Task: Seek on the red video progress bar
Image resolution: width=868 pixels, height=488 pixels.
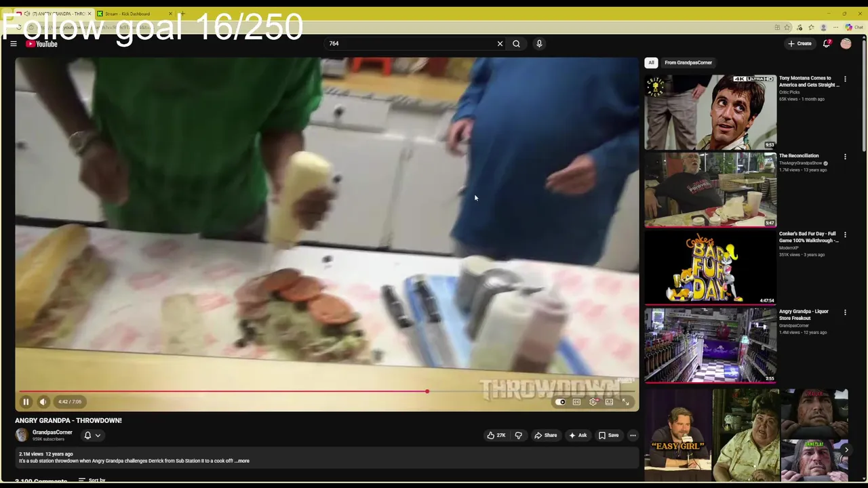Action: [x=327, y=391]
